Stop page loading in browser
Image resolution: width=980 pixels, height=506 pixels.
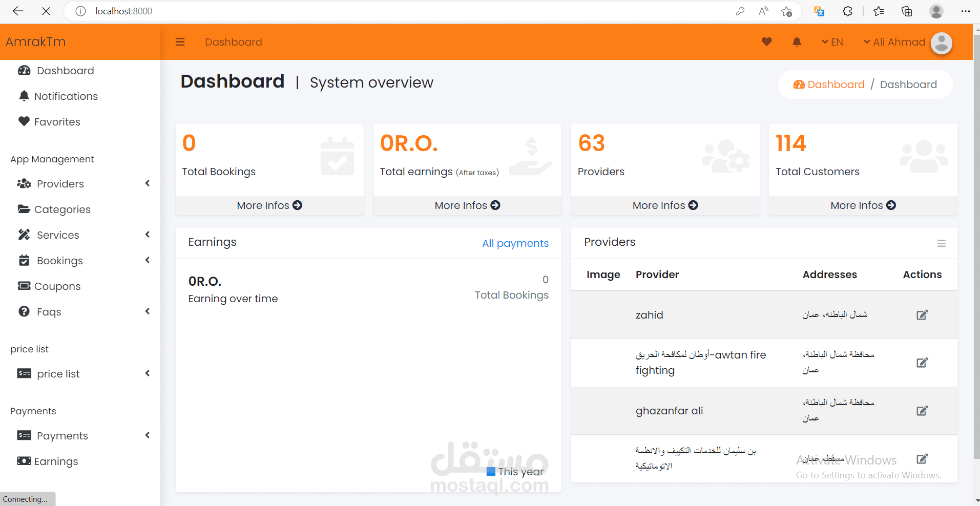pyautogui.click(x=46, y=11)
